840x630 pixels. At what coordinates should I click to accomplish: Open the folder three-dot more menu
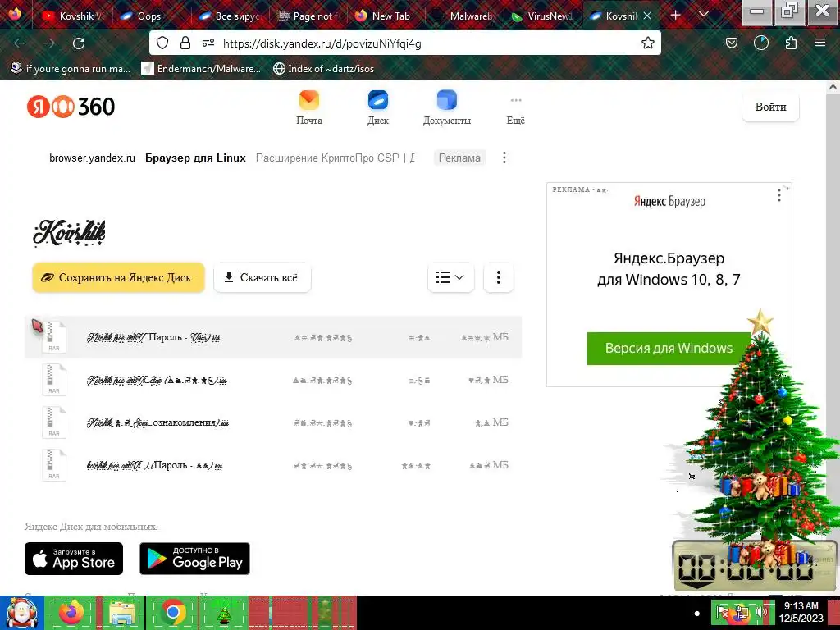click(x=498, y=277)
